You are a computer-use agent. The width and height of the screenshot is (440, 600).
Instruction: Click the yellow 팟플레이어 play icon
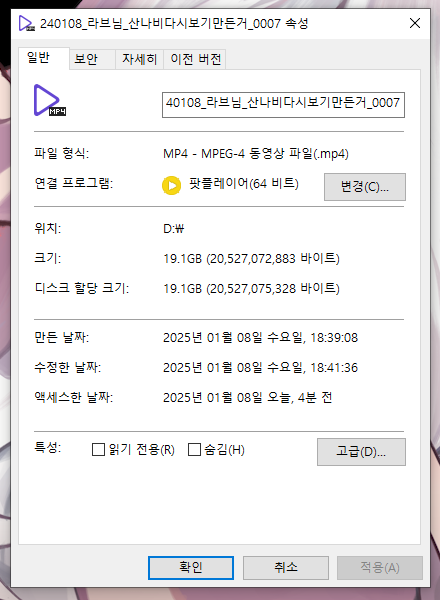point(171,186)
